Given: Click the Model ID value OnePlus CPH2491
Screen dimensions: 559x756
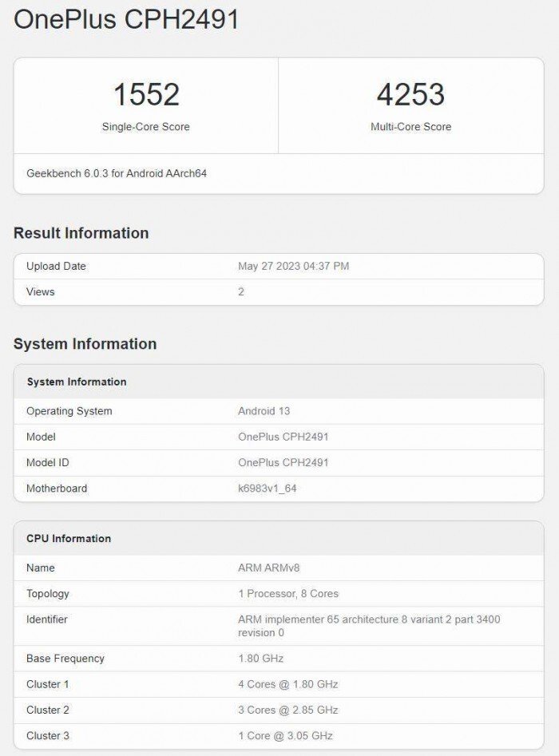Looking at the screenshot, I should 283,462.
